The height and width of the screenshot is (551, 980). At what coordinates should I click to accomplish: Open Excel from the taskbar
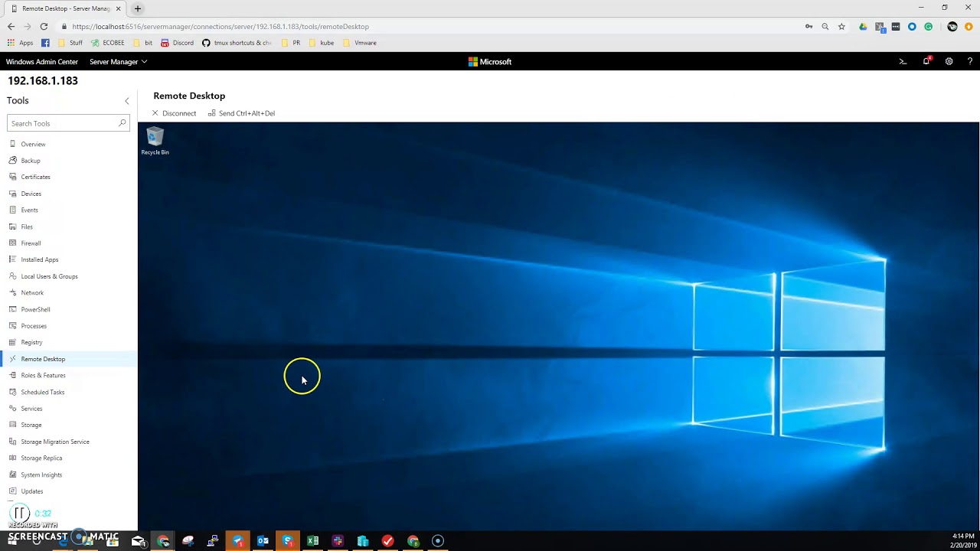pyautogui.click(x=312, y=541)
